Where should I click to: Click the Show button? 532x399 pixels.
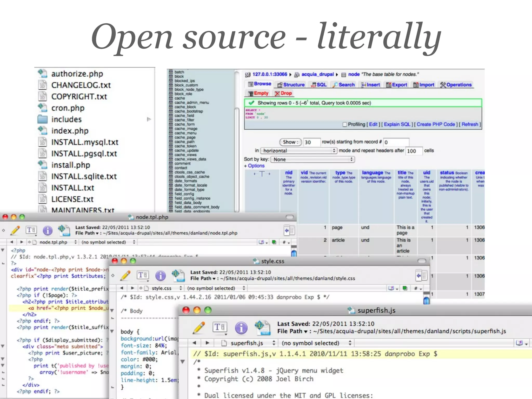click(x=290, y=142)
